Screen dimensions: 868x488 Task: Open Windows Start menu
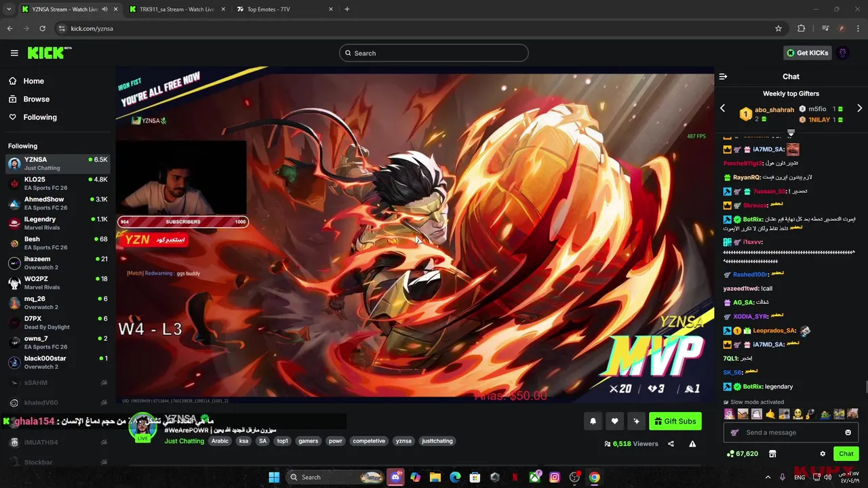coord(274,477)
